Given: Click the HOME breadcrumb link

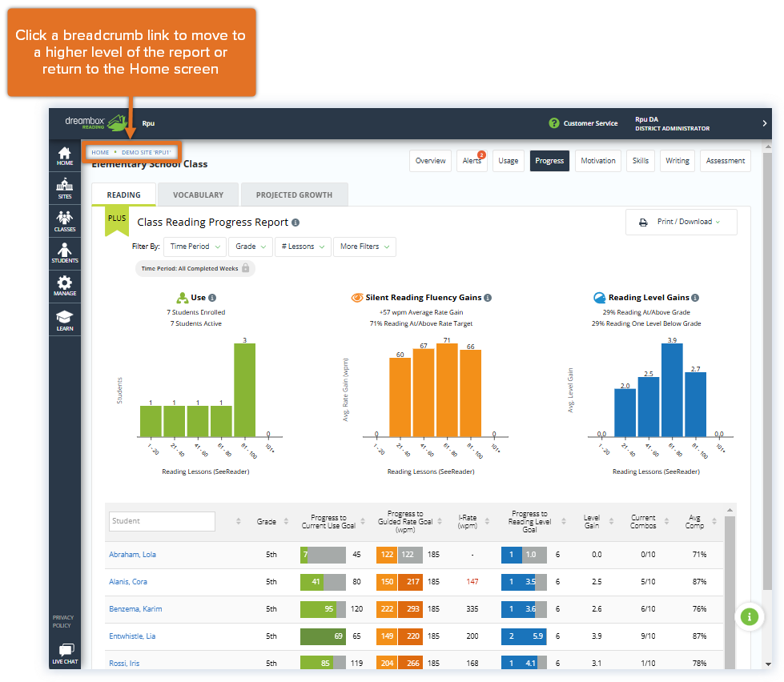Looking at the screenshot, I should 100,152.
